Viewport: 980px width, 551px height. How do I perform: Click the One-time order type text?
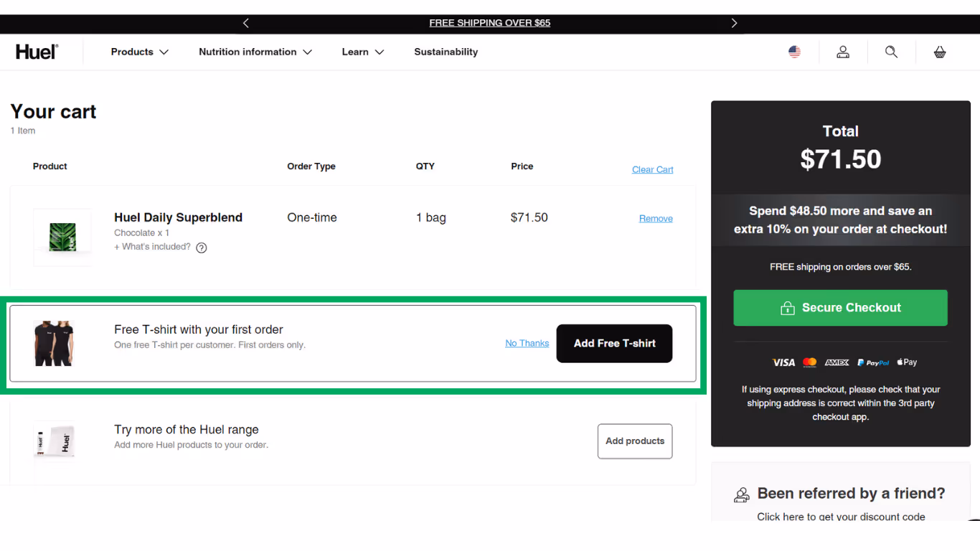(x=312, y=217)
